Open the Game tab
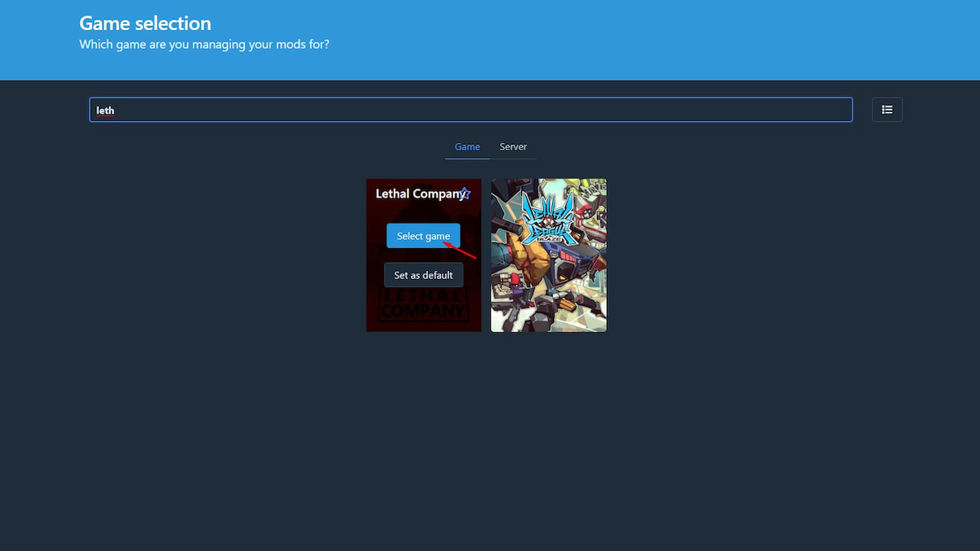Viewport: 980px width, 551px height. 467,147
